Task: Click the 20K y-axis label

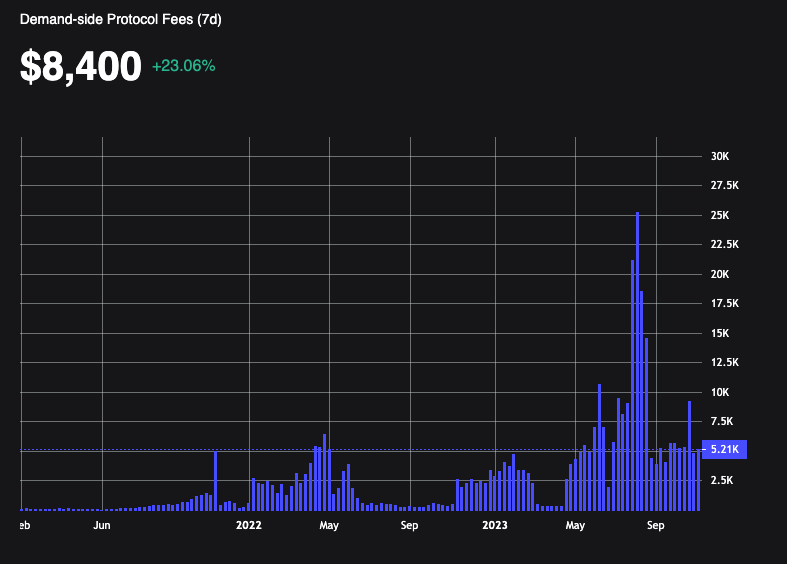Action: click(x=720, y=274)
